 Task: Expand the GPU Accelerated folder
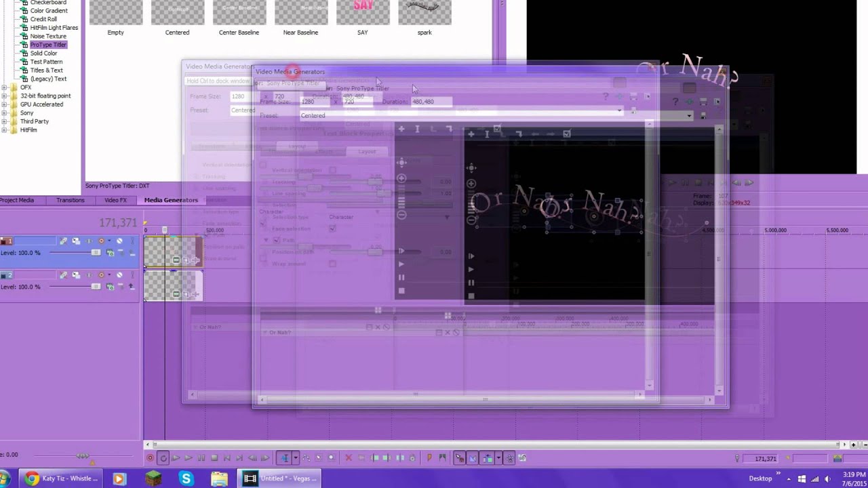tap(5, 104)
